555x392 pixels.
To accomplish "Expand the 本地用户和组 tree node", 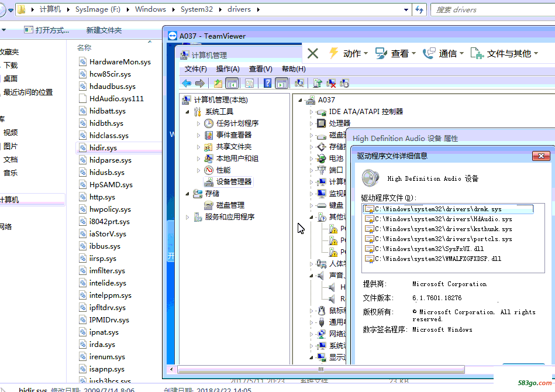I will point(199,159).
